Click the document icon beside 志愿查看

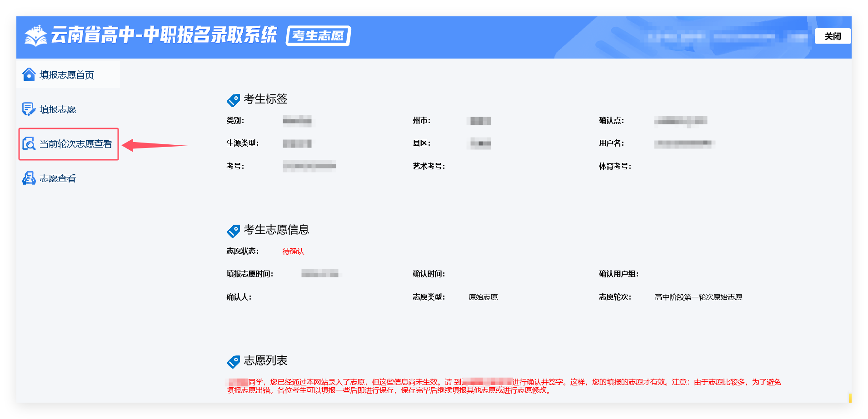[29, 178]
